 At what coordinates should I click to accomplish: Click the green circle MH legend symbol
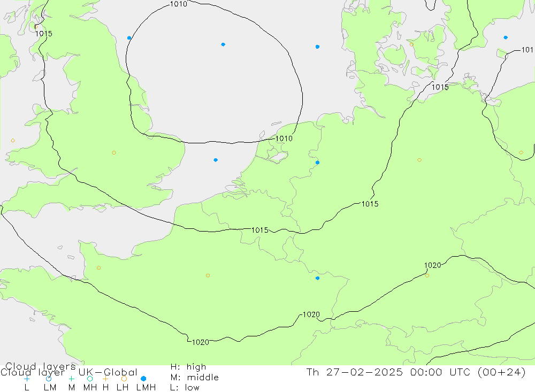(90, 379)
